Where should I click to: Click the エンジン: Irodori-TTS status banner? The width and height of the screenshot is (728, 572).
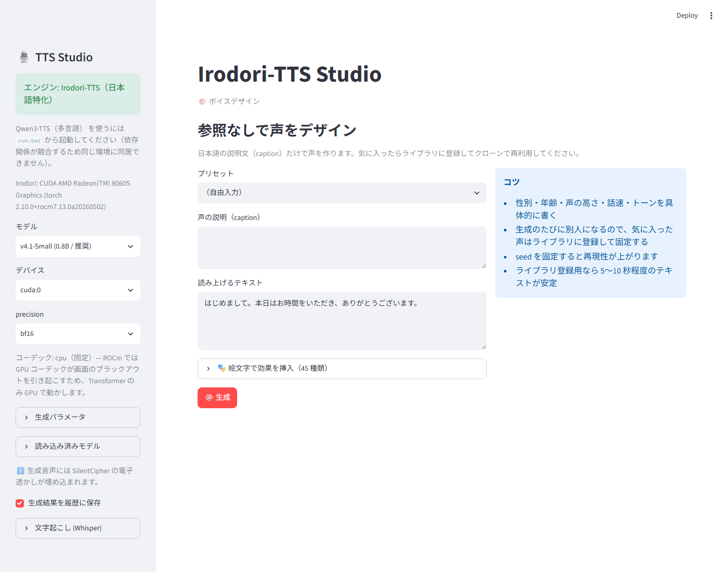pyautogui.click(x=78, y=94)
